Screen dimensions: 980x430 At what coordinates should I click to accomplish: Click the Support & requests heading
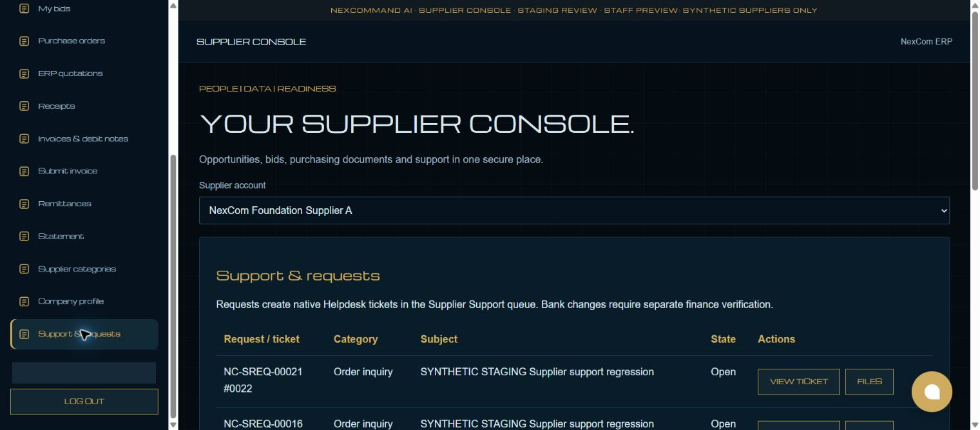(x=298, y=276)
